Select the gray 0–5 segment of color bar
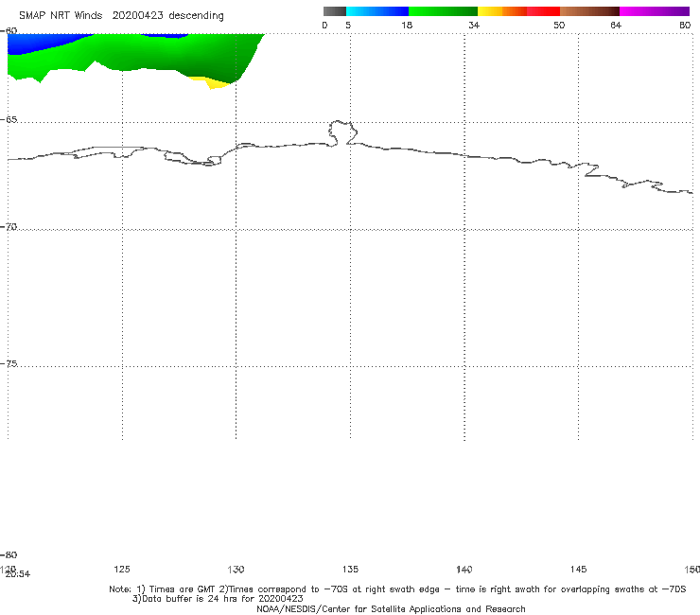The image size is (700, 615). (x=334, y=11)
